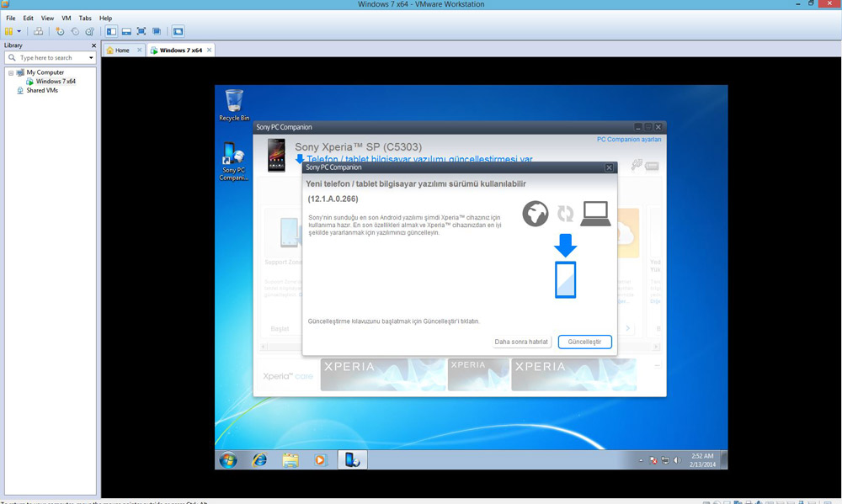Open the VM menu
The width and height of the screenshot is (842, 504).
pyautogui.click(x=66, y=18)
